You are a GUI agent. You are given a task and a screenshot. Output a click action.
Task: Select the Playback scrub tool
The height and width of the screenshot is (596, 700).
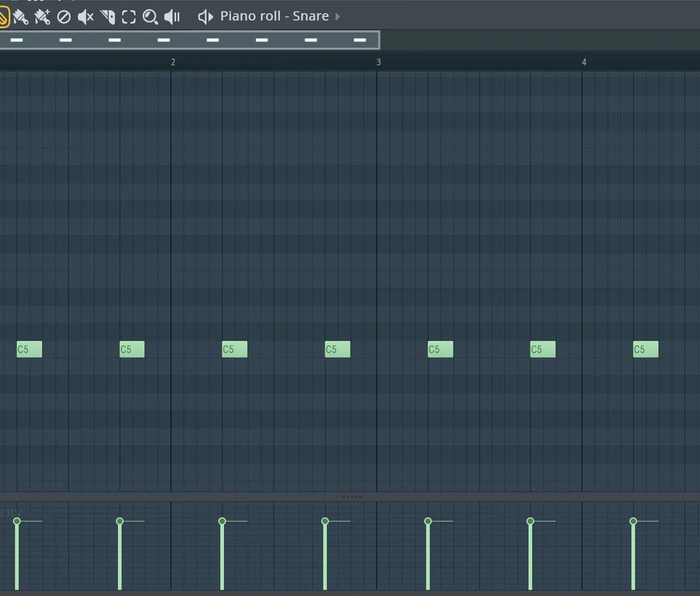tap(172, 17)
